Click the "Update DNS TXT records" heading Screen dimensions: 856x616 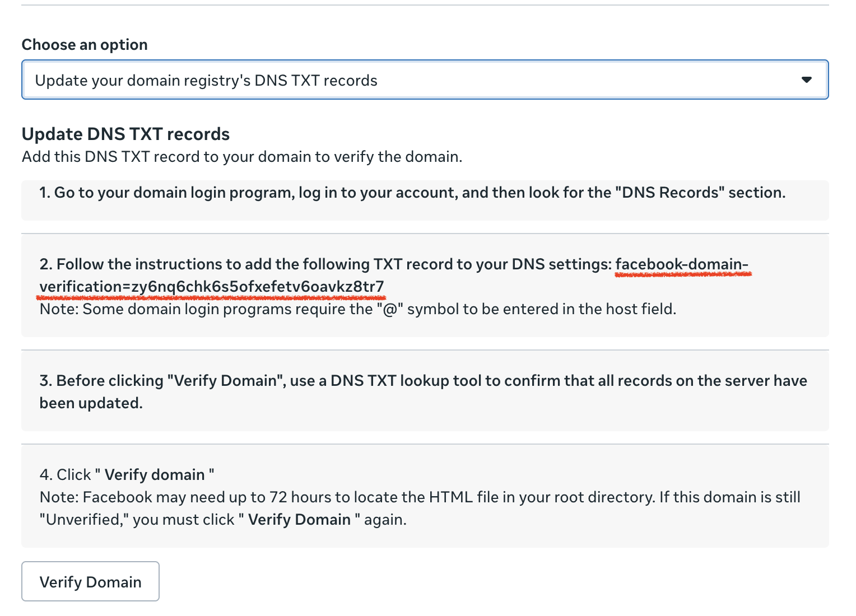(125, 134)
